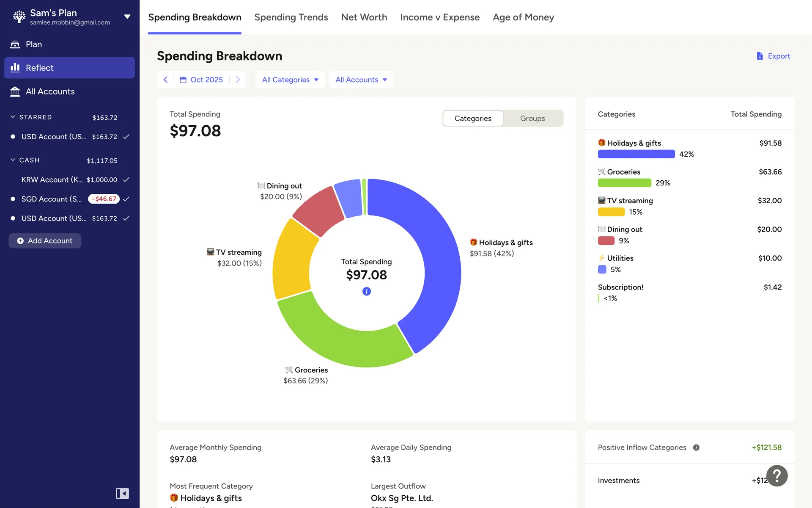Open the All Categories filter dropdown

290,80
